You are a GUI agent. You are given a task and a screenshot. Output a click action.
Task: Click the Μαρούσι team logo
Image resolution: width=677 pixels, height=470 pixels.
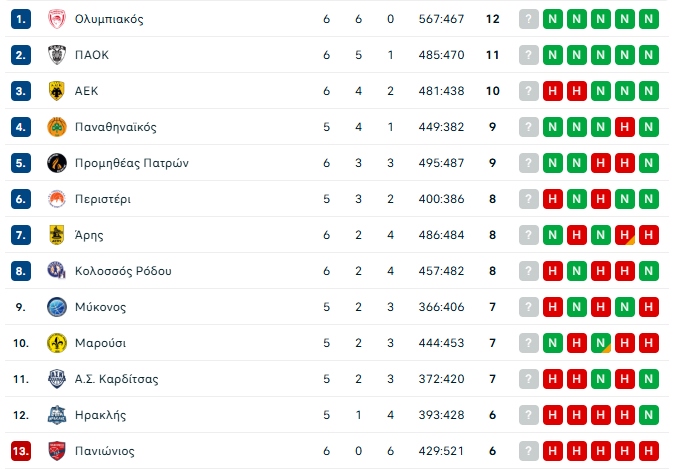pos(56,343)
